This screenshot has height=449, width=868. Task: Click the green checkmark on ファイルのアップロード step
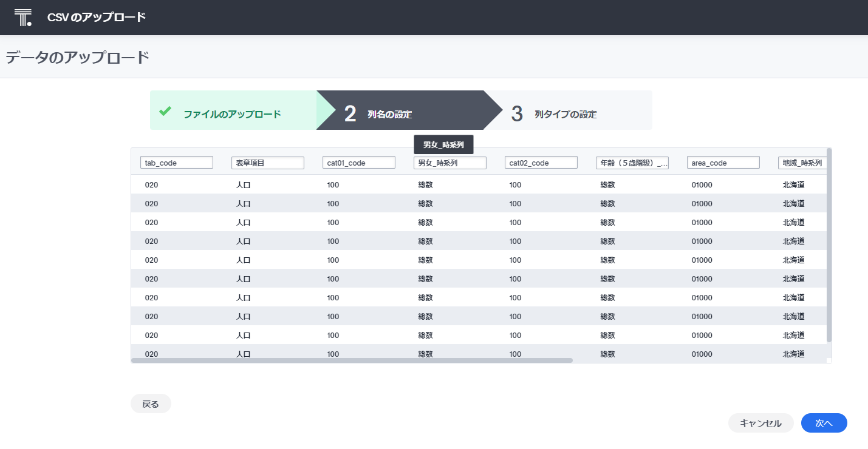tap(165, 111)
